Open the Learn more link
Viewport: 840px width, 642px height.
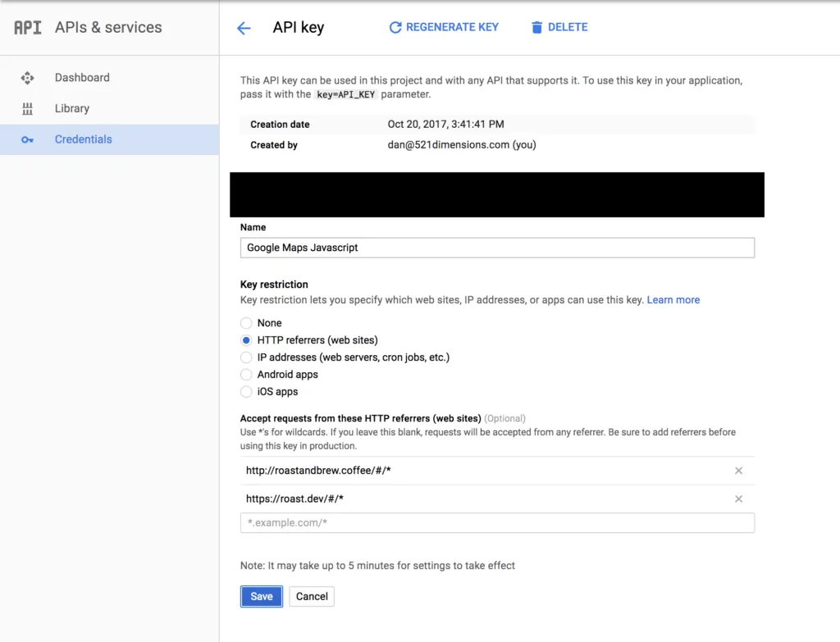pos(673,300)
